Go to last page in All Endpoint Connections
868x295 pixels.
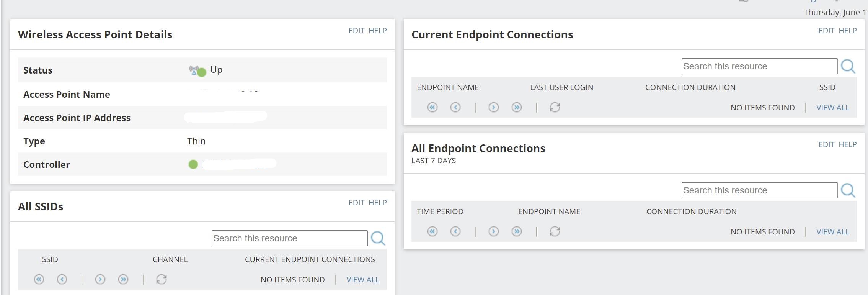[516, 232]
